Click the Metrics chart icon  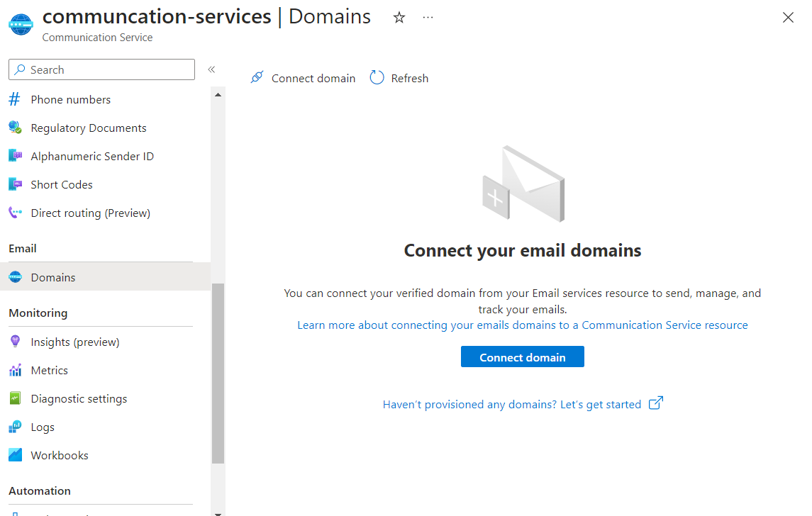pyautogui.click(x=16, y=370)
